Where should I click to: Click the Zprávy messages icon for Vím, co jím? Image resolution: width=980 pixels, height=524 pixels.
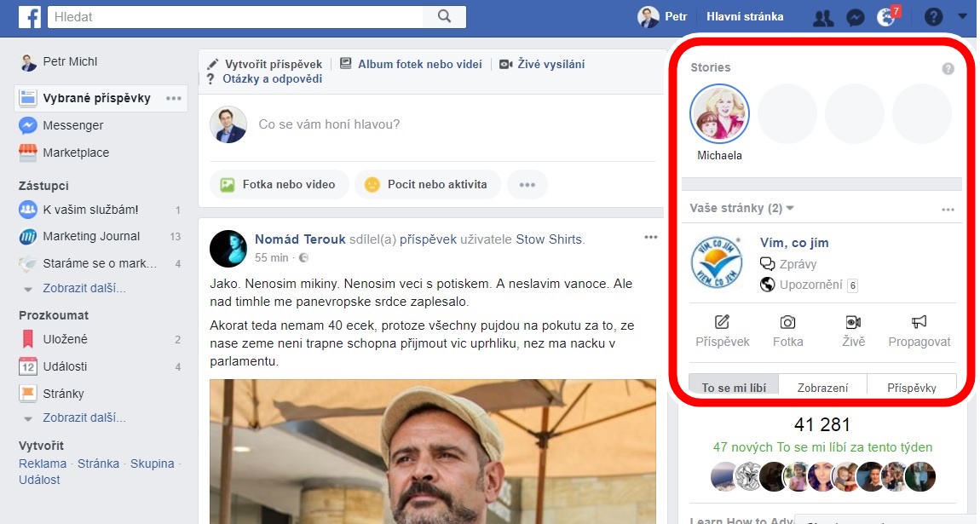click(x=768, y=263)
